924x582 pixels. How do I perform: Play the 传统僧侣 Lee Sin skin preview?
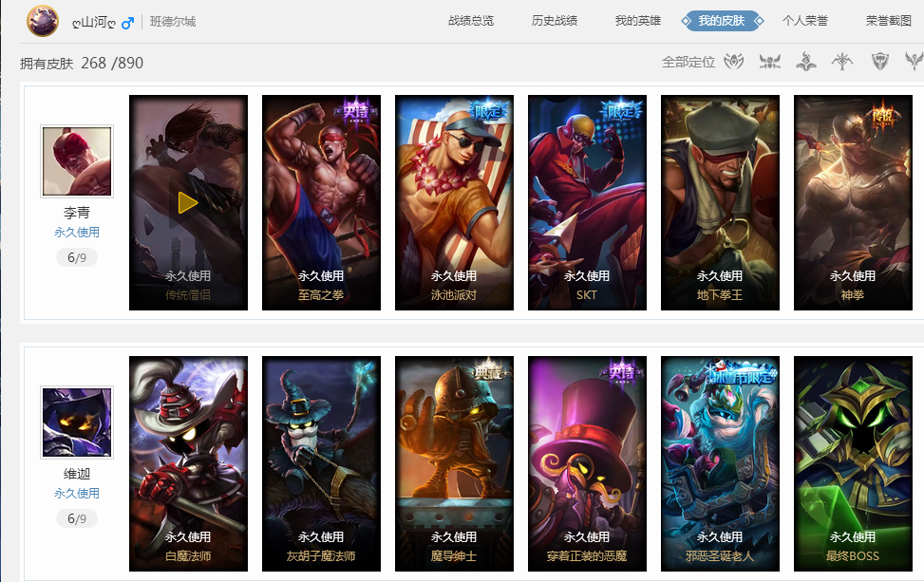[x=187, y=202]
